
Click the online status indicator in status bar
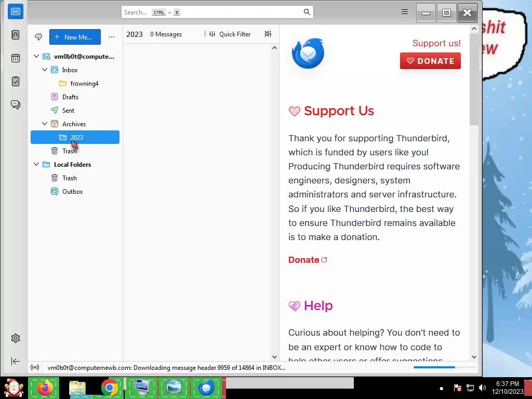[x=35, y=367]
